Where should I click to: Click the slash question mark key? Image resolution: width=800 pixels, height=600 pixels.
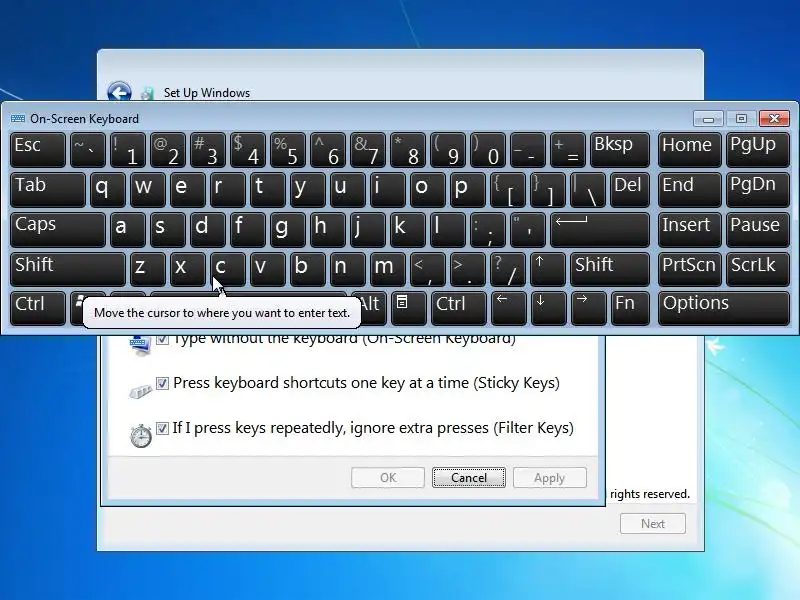pos(508,269)
